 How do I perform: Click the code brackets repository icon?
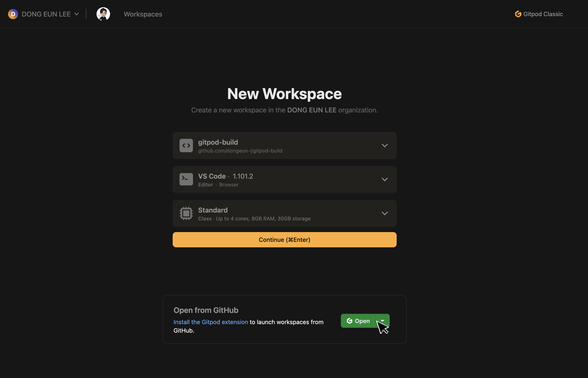point(186,146)
